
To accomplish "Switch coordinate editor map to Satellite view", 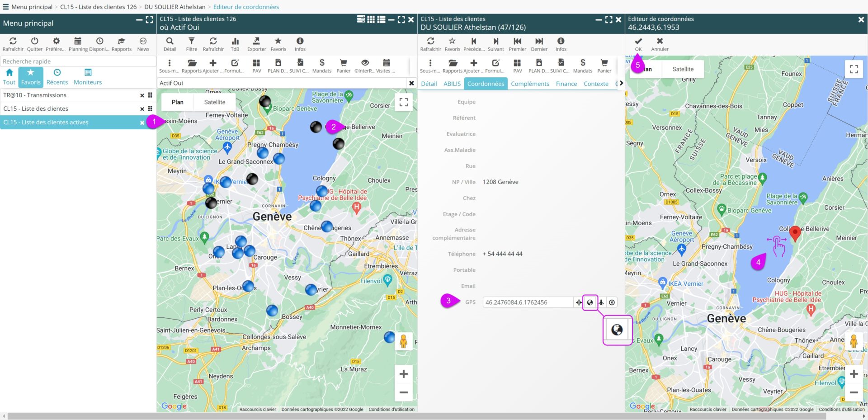I will pyautogui.click(x=683, y=69).
